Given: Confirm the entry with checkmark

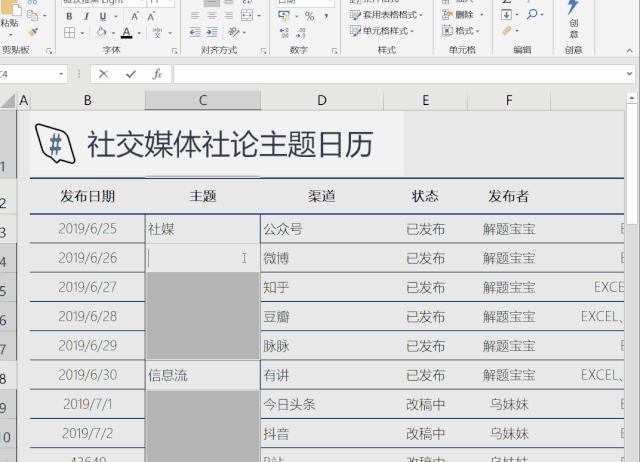Looking at the screenshot, I should (131, 74).
